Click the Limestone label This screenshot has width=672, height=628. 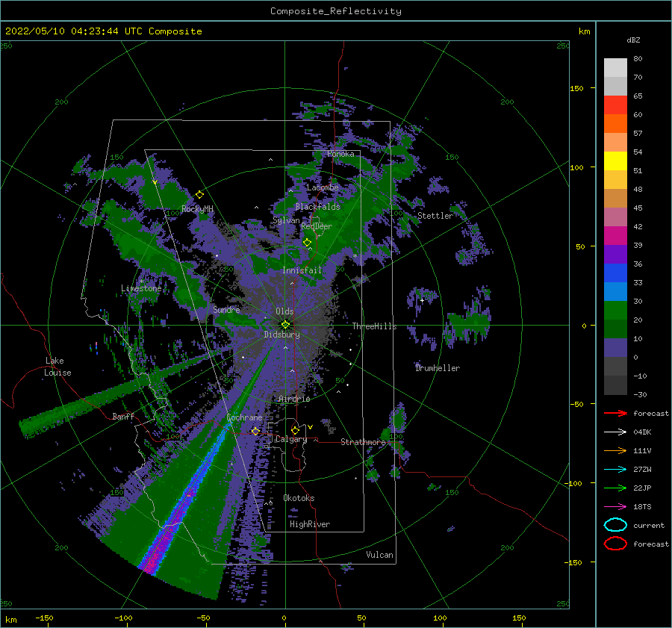tap(141, 288)
